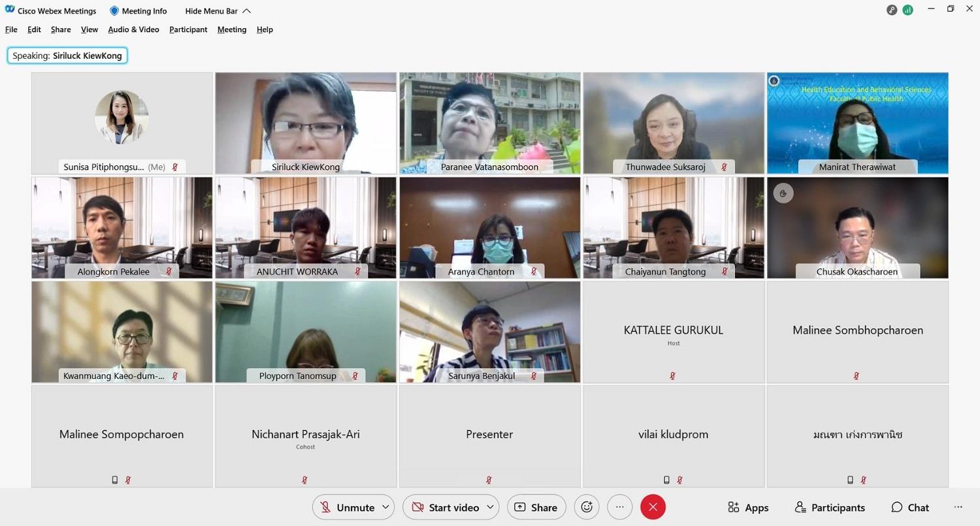Screen dimensions: 980x526
Task: Click muted mic icon beside Sarunya Benjakul
Action: tap(534, 376)
